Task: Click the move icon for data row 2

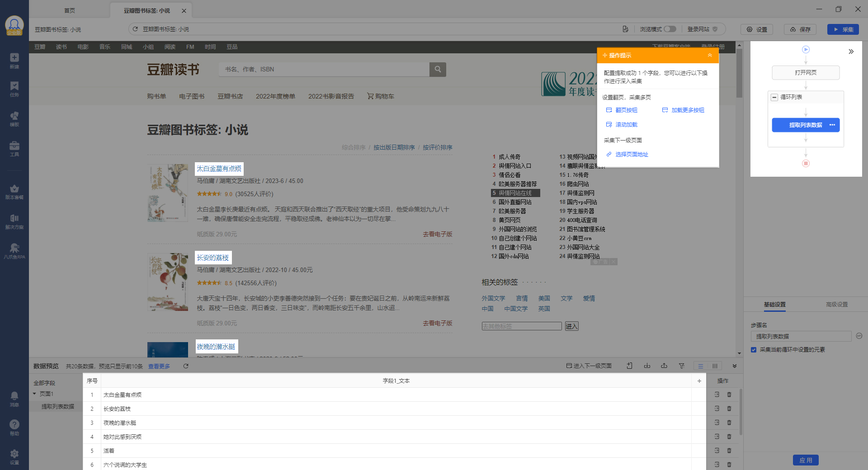Action: pos(717,409)
